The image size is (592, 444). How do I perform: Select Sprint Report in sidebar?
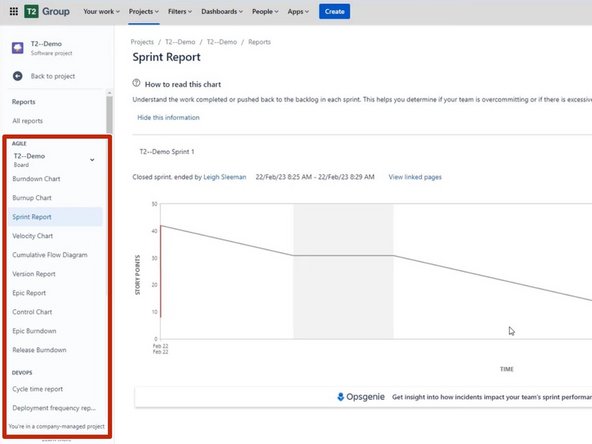[x=55, y=217]
